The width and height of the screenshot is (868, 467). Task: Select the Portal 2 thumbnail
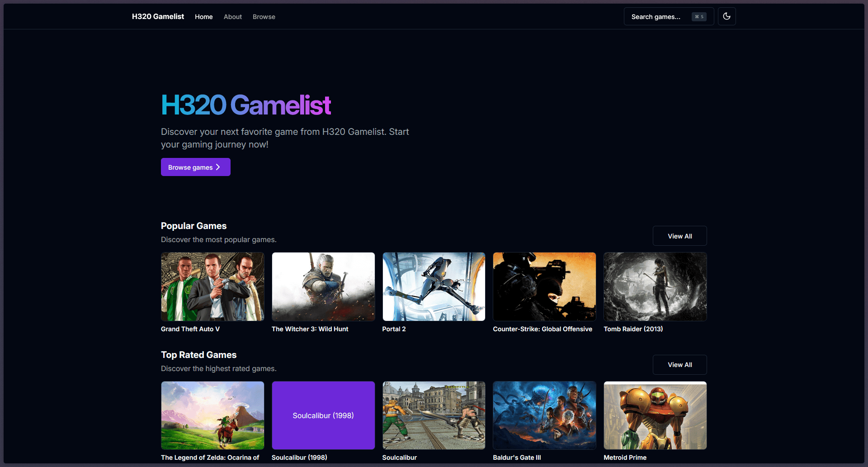coord(434,286)
